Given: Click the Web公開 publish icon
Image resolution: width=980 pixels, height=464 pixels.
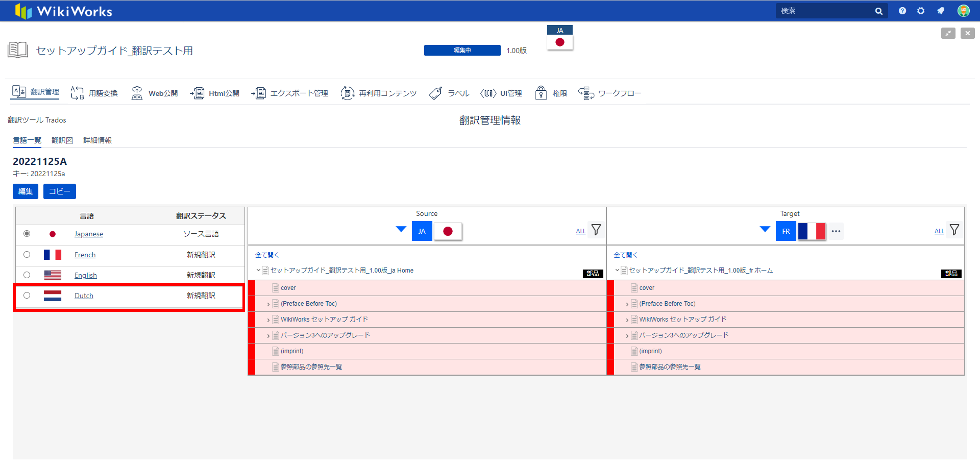Looking at the screenshot, I should pyautogui.click(x=137, y=93).
